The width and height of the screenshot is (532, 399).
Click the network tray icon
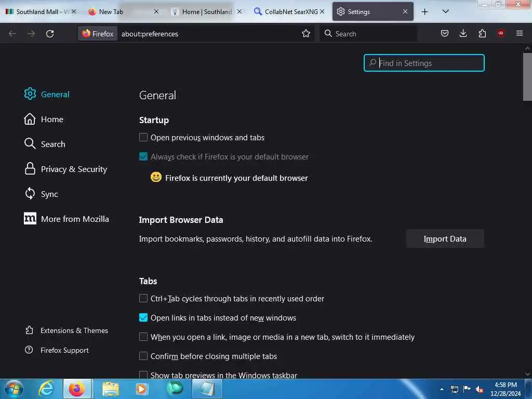[x=454, y=389]
